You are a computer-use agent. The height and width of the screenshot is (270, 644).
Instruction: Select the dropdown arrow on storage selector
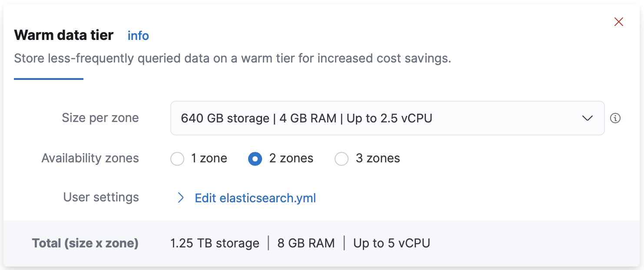588,118
